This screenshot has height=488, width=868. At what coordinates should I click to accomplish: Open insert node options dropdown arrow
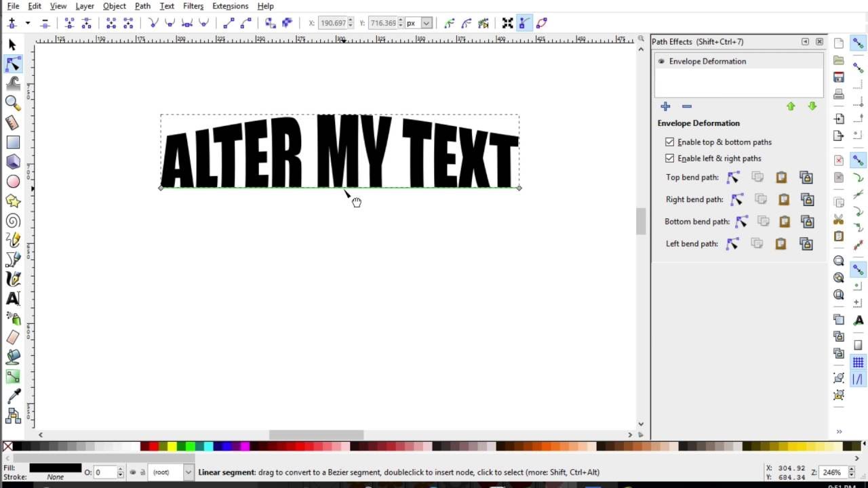[x=28, y=23]
